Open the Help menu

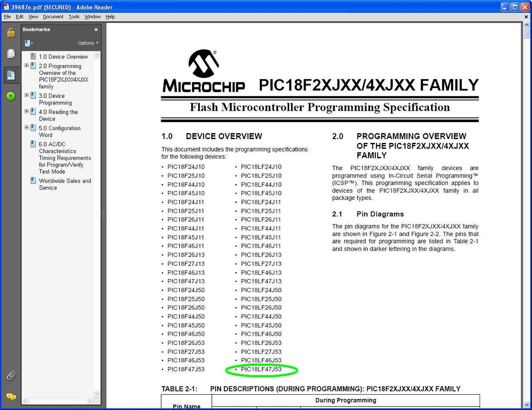110,17
